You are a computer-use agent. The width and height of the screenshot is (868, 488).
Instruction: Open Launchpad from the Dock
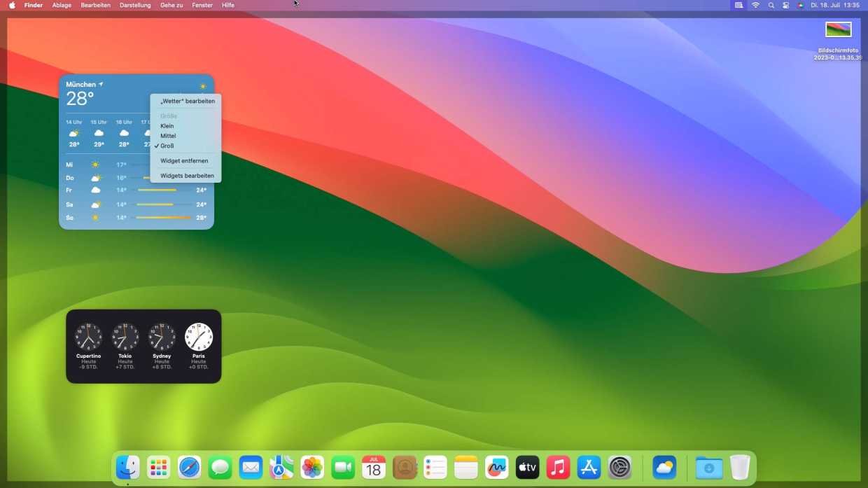point(158,467)
